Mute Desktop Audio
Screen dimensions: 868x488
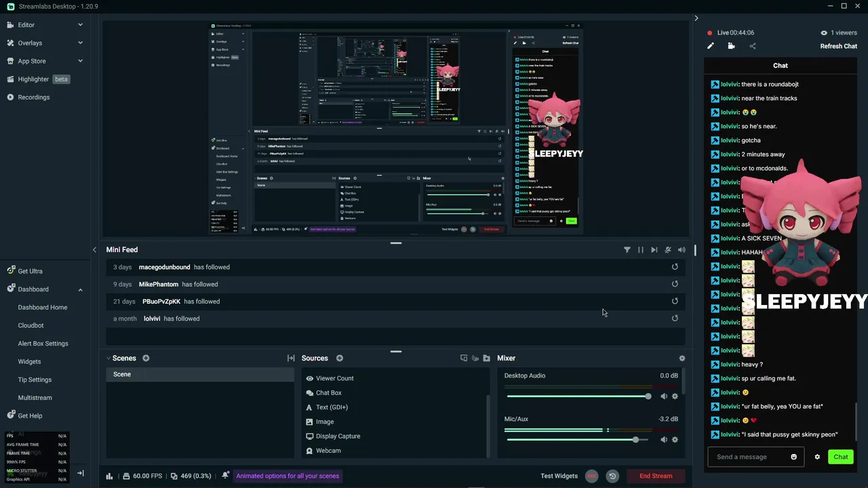click(664, 396)
